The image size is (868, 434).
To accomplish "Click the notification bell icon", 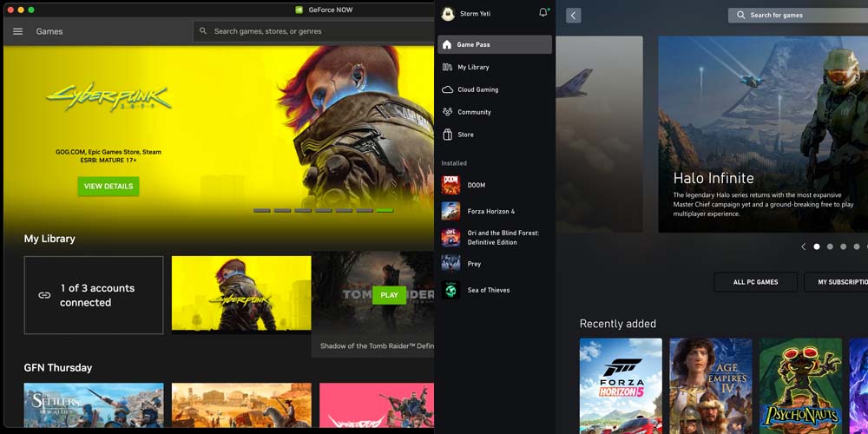I will click(x=543, y=13).
